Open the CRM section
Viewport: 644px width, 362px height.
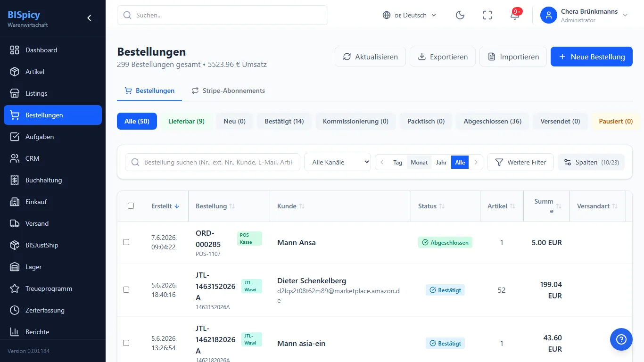(x=53, y=158)
